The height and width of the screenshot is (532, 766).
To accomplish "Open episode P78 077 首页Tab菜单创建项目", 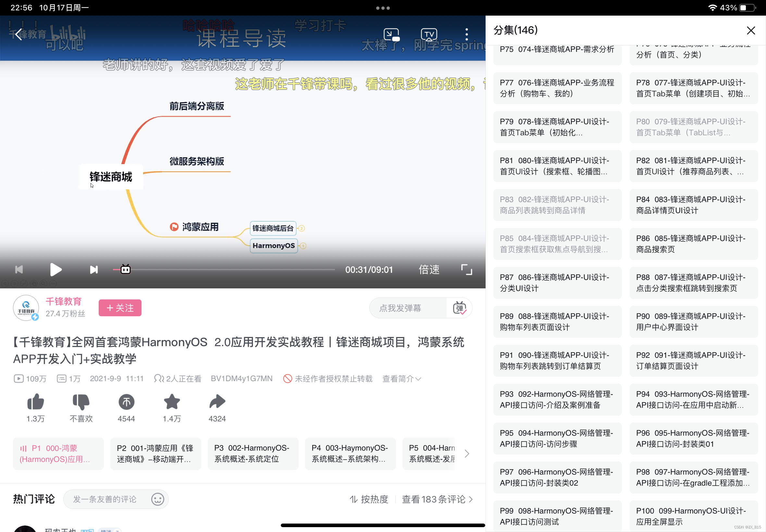I will click(694, 88).
